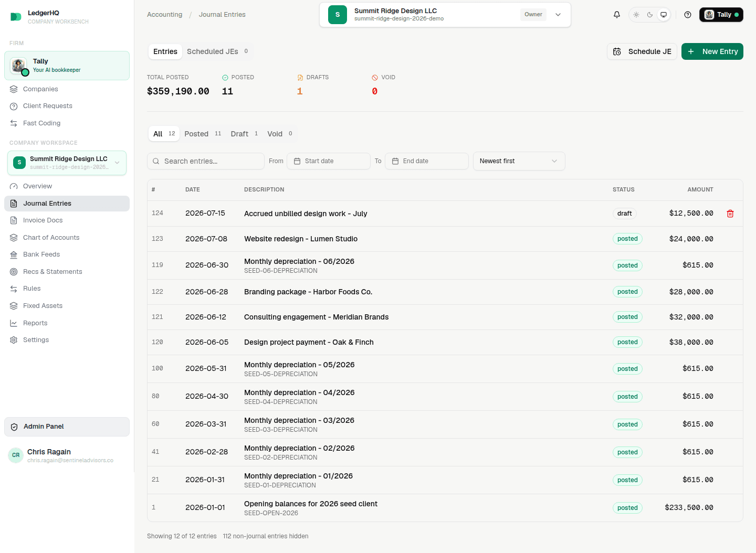Image resolution: width=756 pixels, height=553 pixels.
Task: Open Monthly depreciation - 04/2026 entry
Action: (445, 397)
